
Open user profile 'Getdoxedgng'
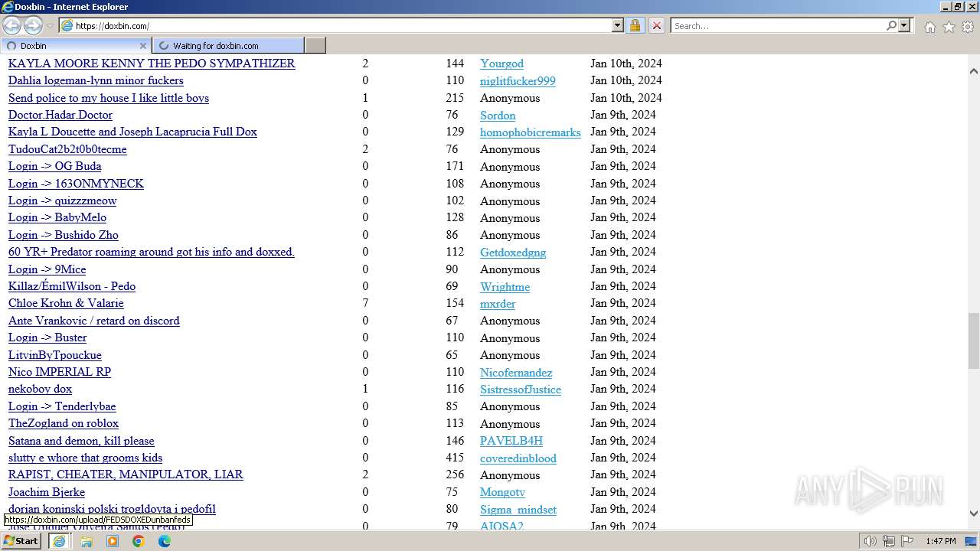point(513,253)
